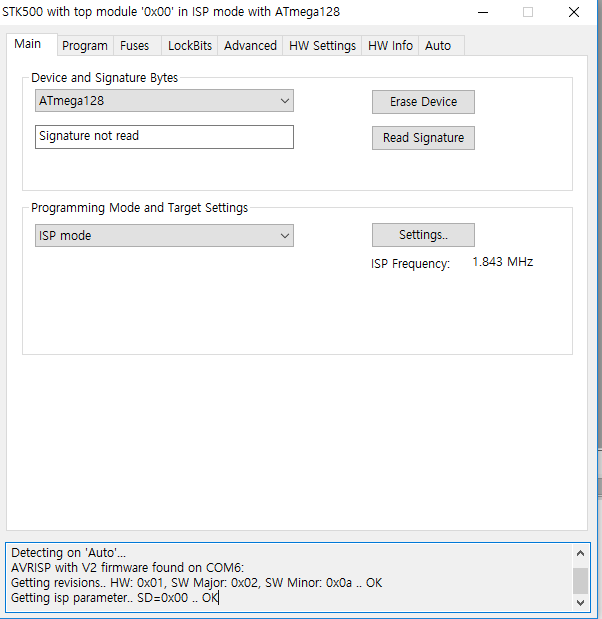Open ISP frequency Settings.. button

(x=423, y=235)
